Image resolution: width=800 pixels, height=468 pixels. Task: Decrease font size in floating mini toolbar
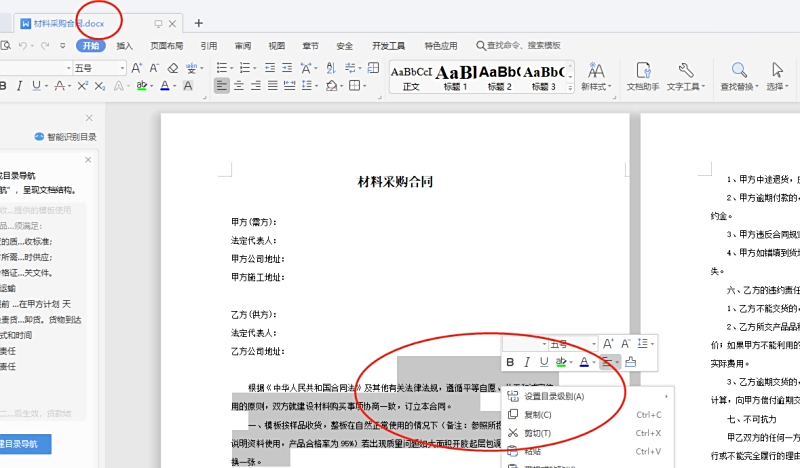(x=625, y=343)
